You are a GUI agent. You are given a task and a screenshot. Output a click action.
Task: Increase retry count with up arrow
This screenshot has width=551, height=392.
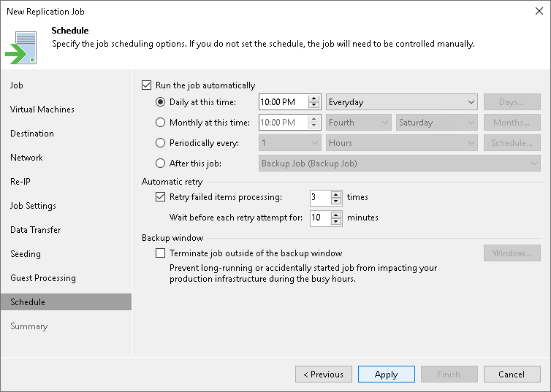[x=336, y=193]
